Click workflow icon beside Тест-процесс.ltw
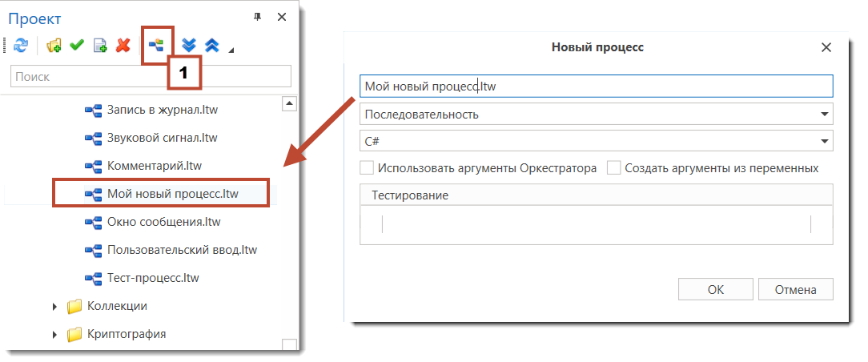The width and height of the screenshot is (868, 362). (x=92, y=278)
